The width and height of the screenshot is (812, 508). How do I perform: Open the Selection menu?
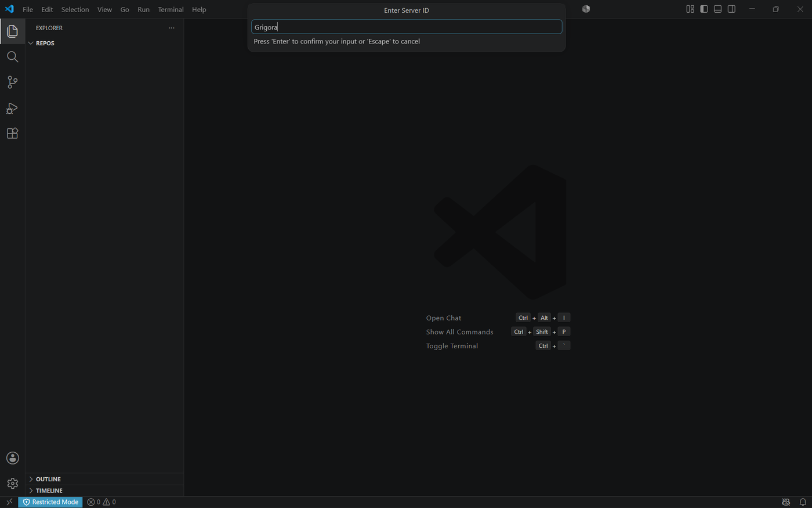75,9
